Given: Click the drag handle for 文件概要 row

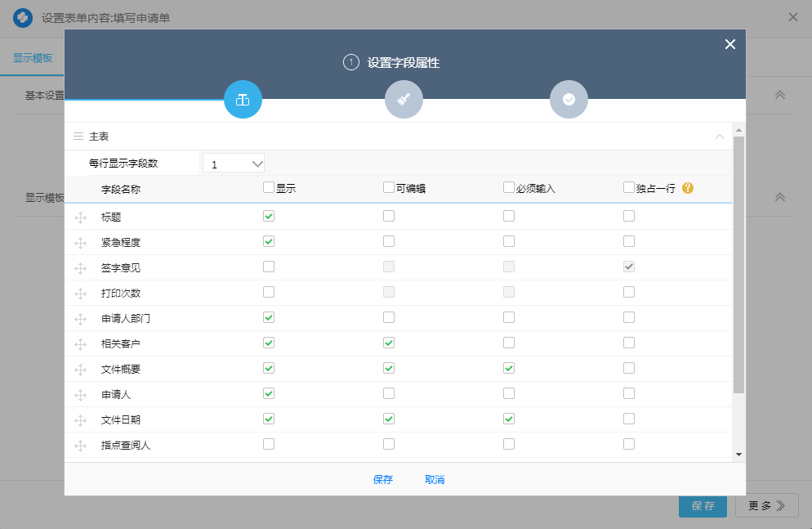Looking at the screenshot, I should (80, 370).
